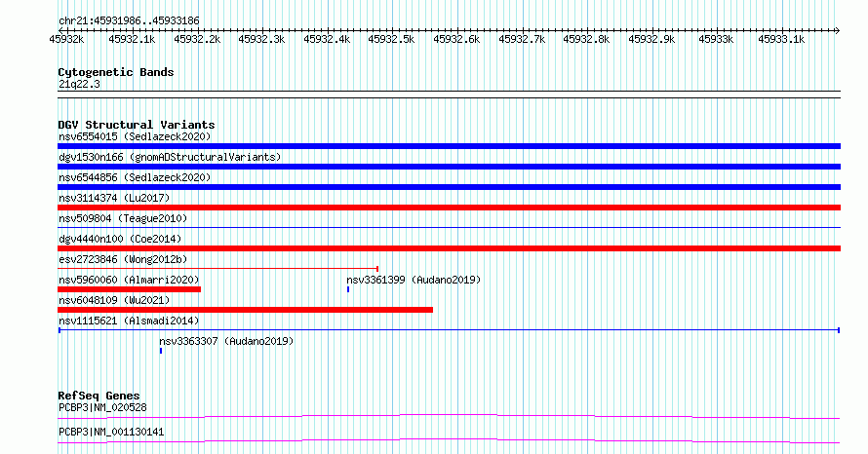Screen dimensions: 868x454
Task: Click the 45932.1k ruler tick label
Action: click(x=132, y=39)
